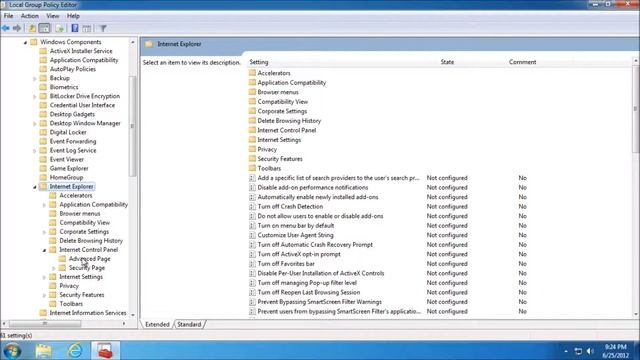The image size is (640, 360).
Task: Expand the Internet Settings tree node
Action: point(44,277)
